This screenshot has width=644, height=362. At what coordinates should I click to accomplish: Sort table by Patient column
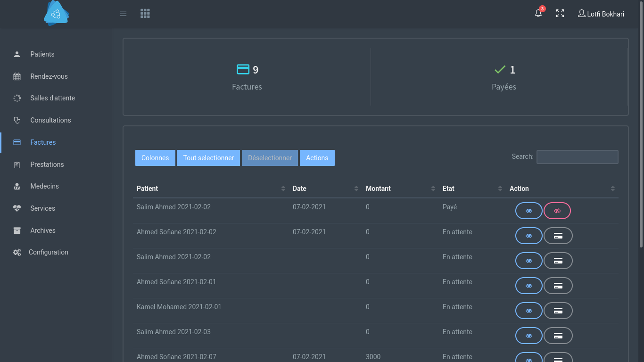point(211,189)
